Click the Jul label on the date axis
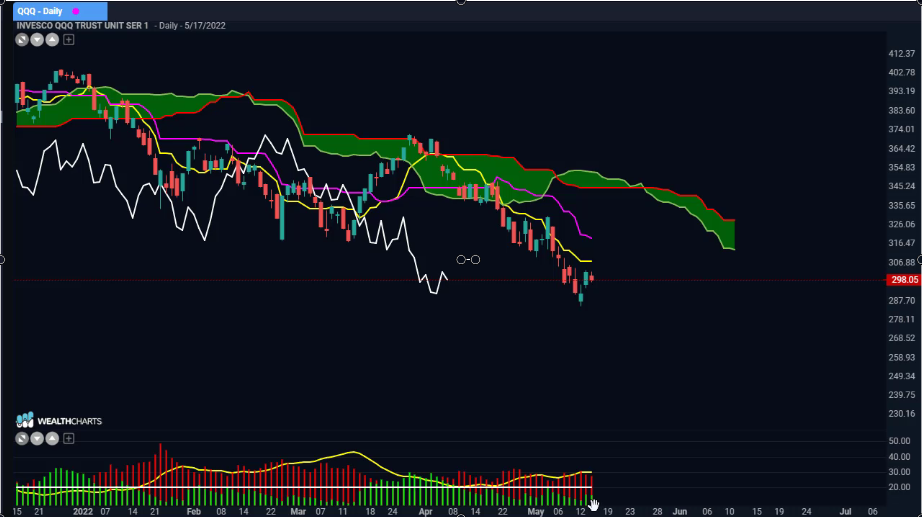922x517 pixels. click(x=846, y=512)
